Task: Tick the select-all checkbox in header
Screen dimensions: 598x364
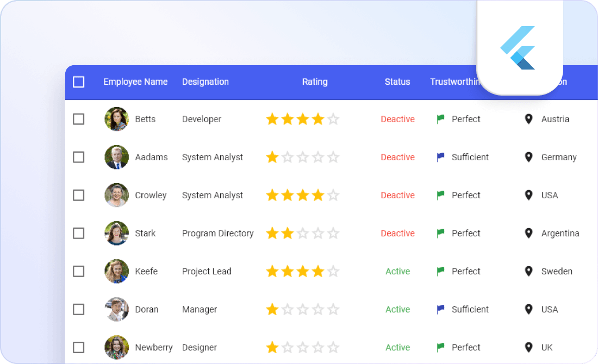Action: point(79,82)
